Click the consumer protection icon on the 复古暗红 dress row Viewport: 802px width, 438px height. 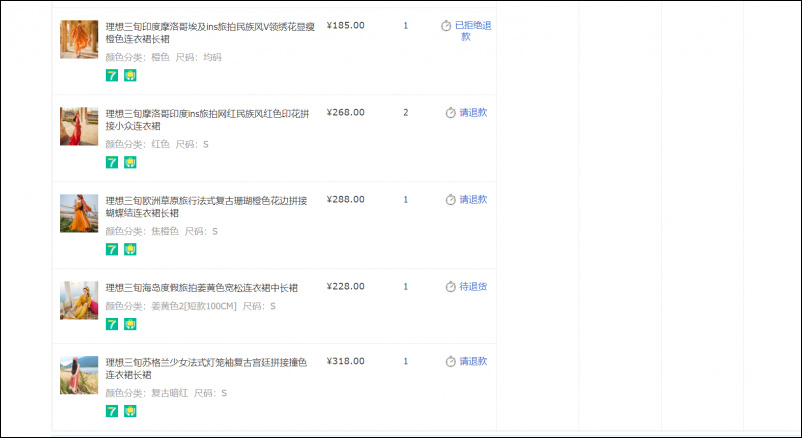(130, 411)
